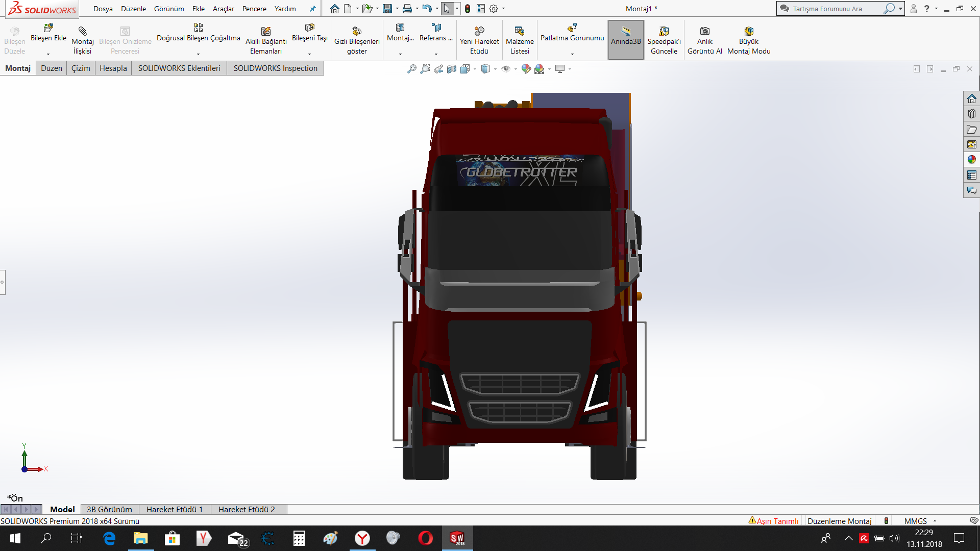980x551 pixels.
Task: Open Malzeme Listesi (Bill of Materials)
Action: pos(520,40)
